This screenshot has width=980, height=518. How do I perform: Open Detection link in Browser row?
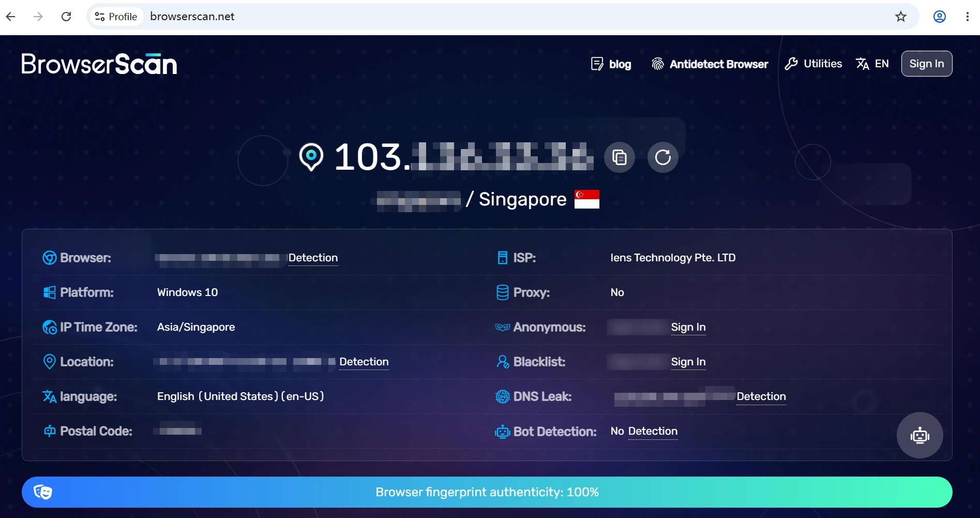(313, 258)
